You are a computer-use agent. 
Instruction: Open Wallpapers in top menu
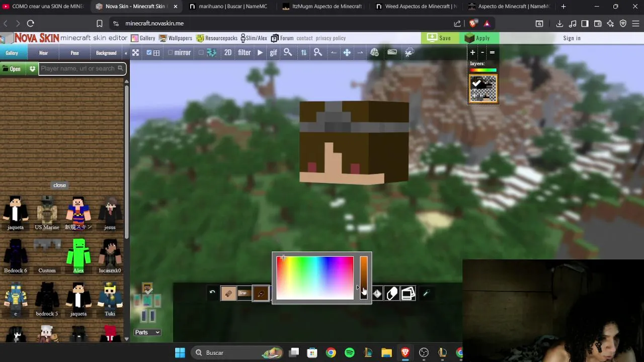click(176, 38)
